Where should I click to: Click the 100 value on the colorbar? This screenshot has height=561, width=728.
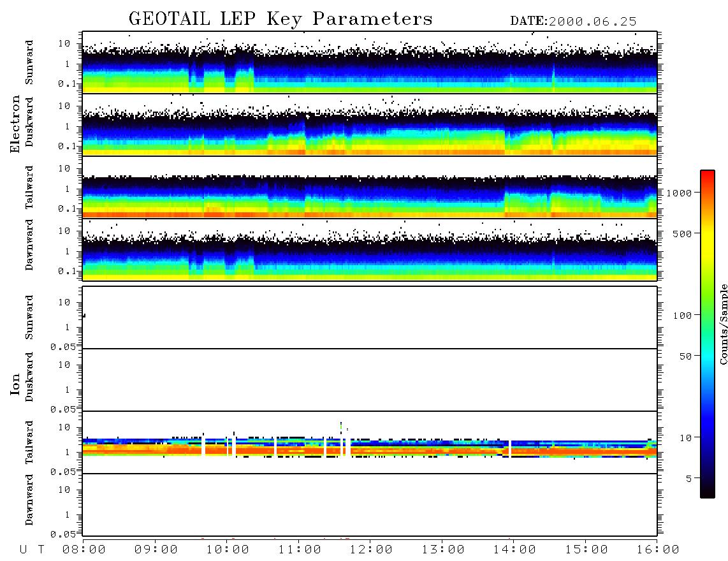coord(683,316)
